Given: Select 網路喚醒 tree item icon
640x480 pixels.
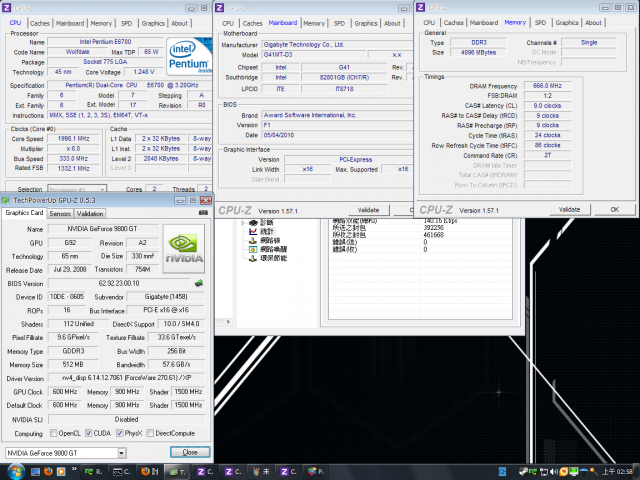Looking at the screenshot, I should (253, 249).
